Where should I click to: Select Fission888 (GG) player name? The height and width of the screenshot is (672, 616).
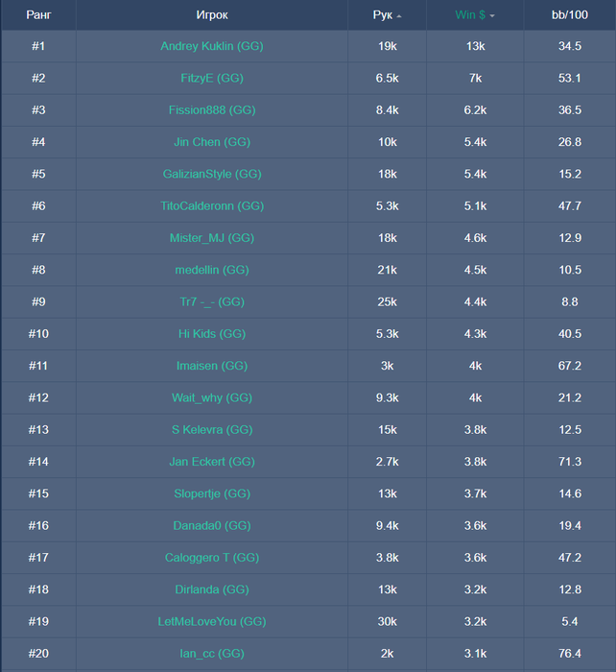212,110
